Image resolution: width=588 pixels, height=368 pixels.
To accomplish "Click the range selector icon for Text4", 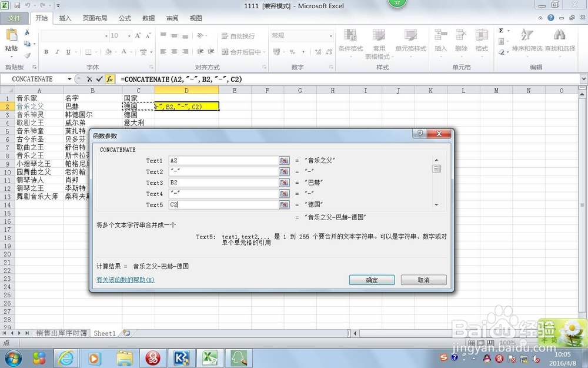I will point(284,194).
